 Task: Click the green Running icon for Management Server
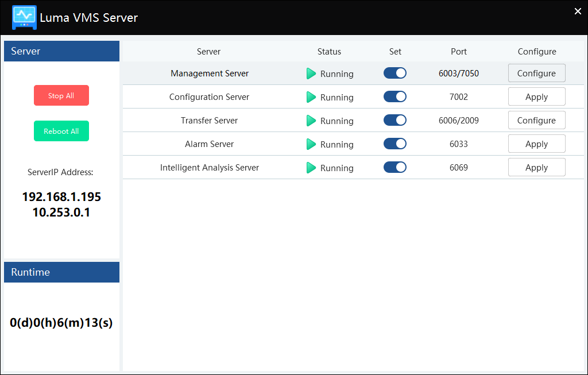[311, 74]
